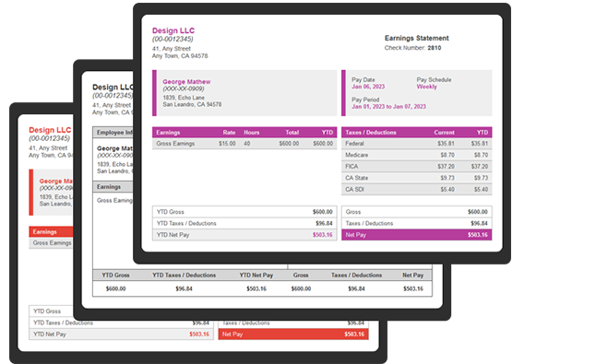Select the $96.84 under YTD Taxes / Deductions on the gray stub
This screenshot has height=364, width=596.
(x=184, y=288)
